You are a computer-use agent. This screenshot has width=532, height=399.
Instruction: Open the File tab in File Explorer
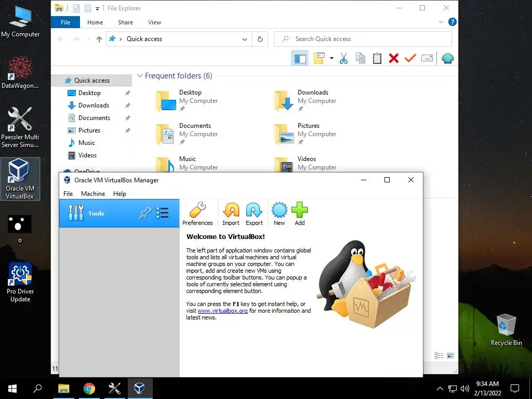[65, 22]
